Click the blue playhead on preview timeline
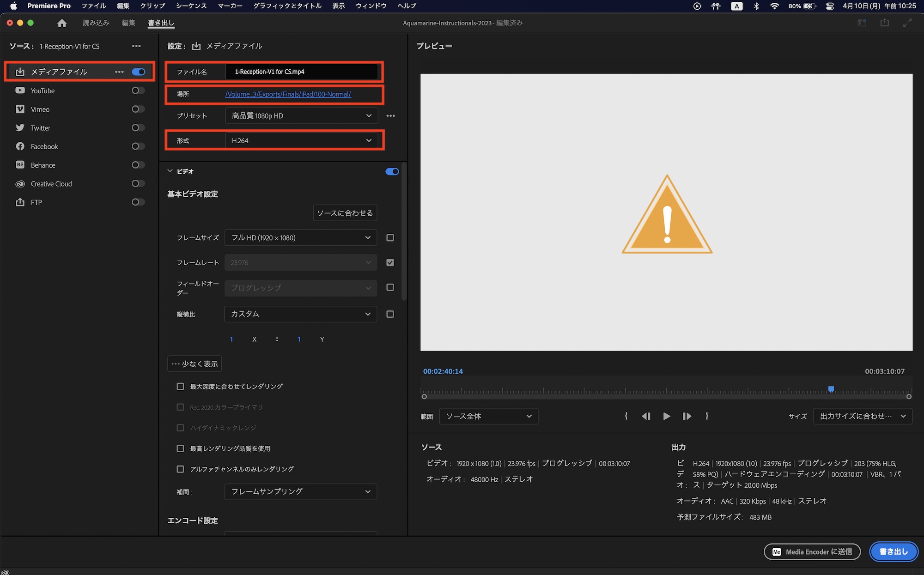The height and width of the screenshot is (575, 924). [831, 389]
